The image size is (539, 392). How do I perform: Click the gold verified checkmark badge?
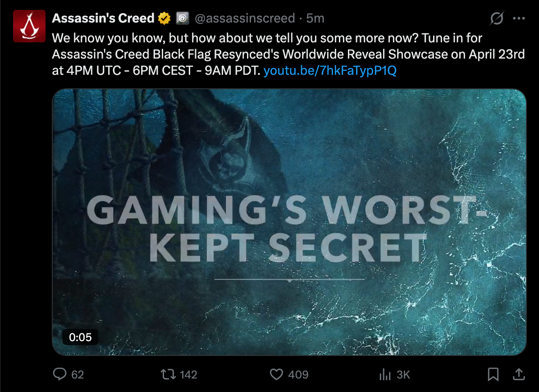(164, 18)
